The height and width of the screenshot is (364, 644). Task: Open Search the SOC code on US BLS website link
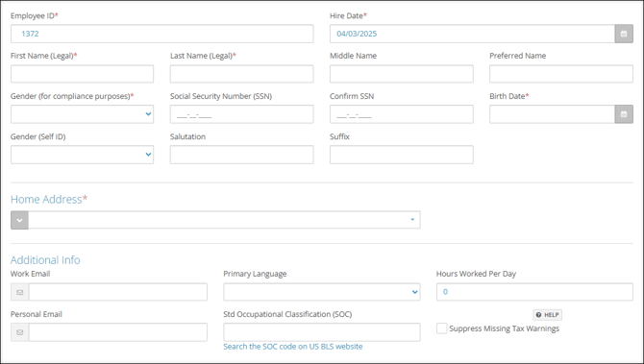[x=293, y=347]
